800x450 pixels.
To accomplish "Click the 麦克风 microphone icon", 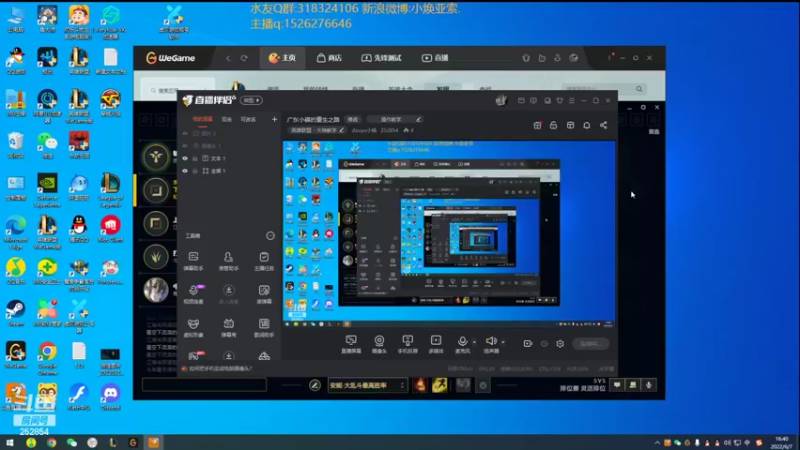I will coord(462,341).
